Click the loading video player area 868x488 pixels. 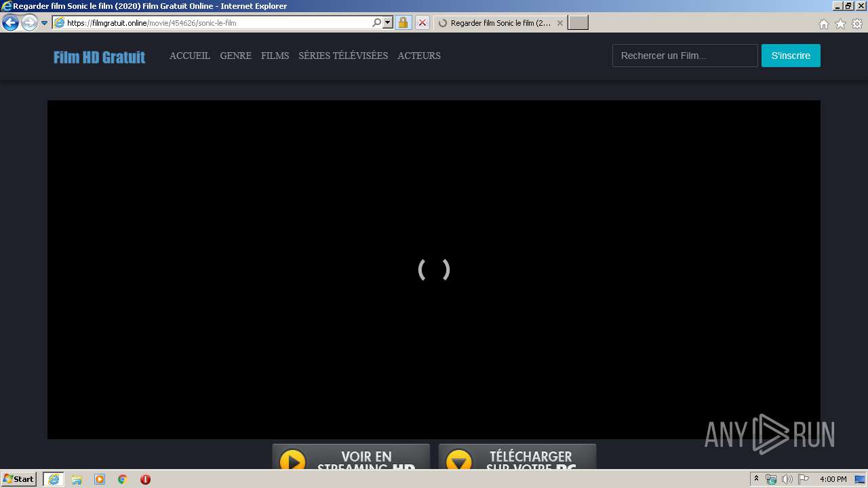pyautogui.click(x=433, y=270)
